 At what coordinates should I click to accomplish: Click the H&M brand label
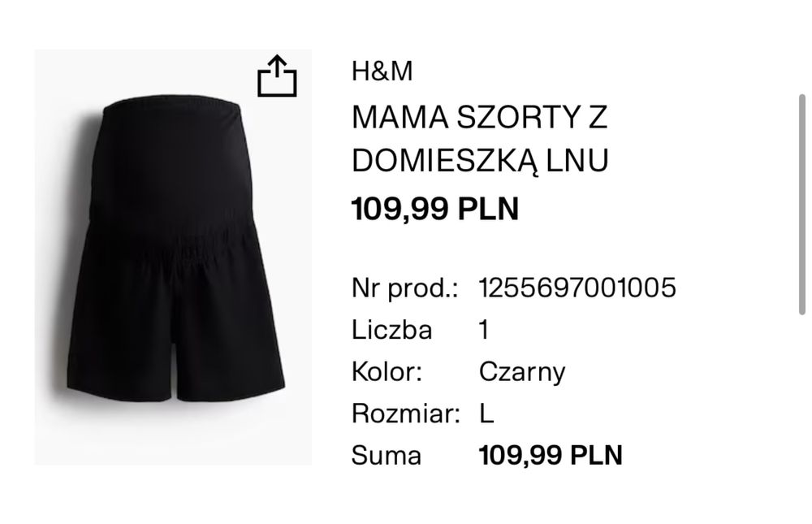tap(382, 71)
